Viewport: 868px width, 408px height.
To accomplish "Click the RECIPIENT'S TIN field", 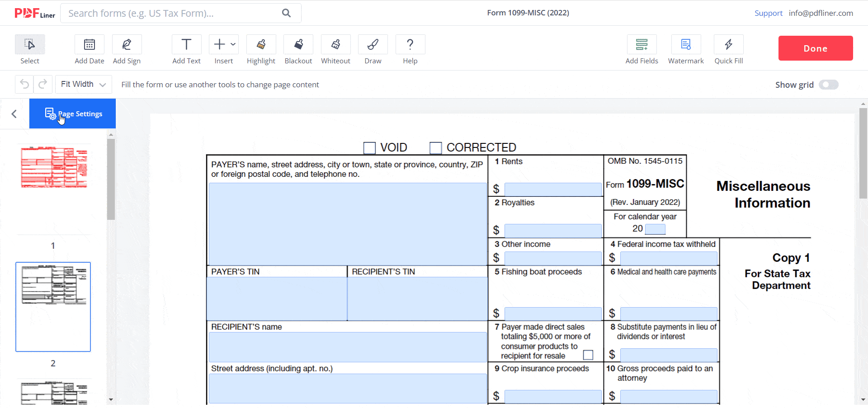I will pos(417,299).
